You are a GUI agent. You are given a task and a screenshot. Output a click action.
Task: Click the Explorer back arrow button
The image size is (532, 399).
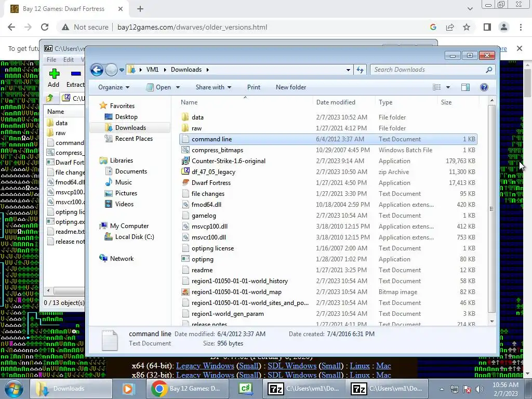coord(97,70)
